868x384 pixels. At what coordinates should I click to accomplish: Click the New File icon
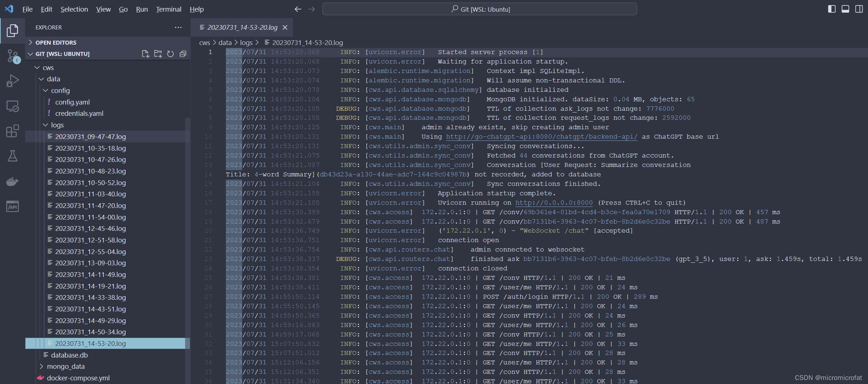click(x=146, y=54)
